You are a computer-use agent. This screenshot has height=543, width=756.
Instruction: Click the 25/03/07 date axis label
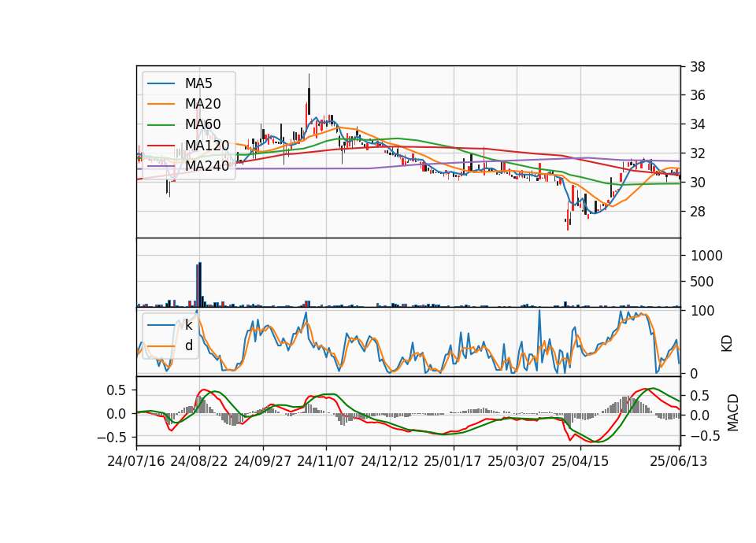[517, 461]
